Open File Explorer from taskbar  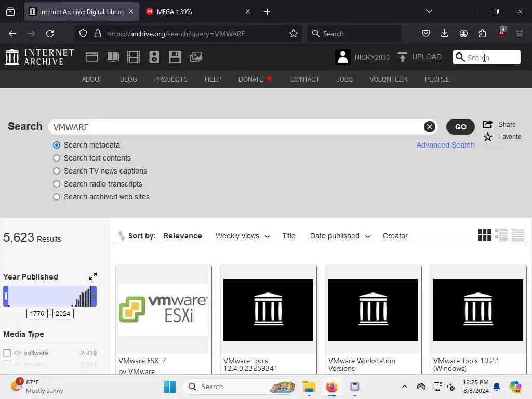tap(309, 387)
